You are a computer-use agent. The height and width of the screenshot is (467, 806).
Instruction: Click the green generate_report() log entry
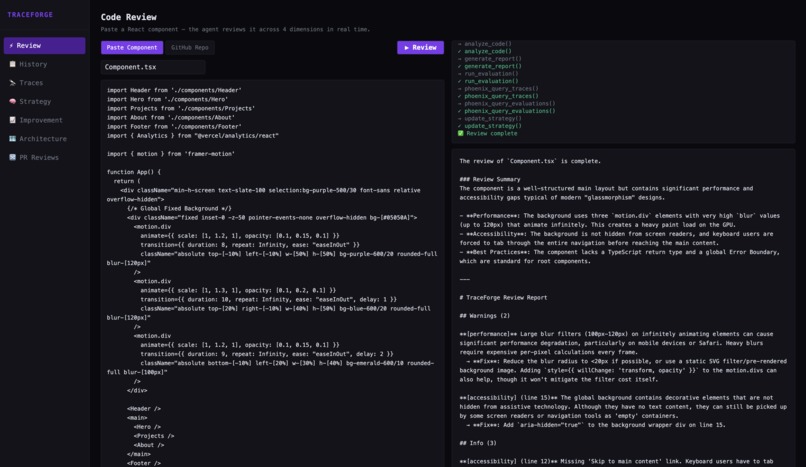pos(492,66)
